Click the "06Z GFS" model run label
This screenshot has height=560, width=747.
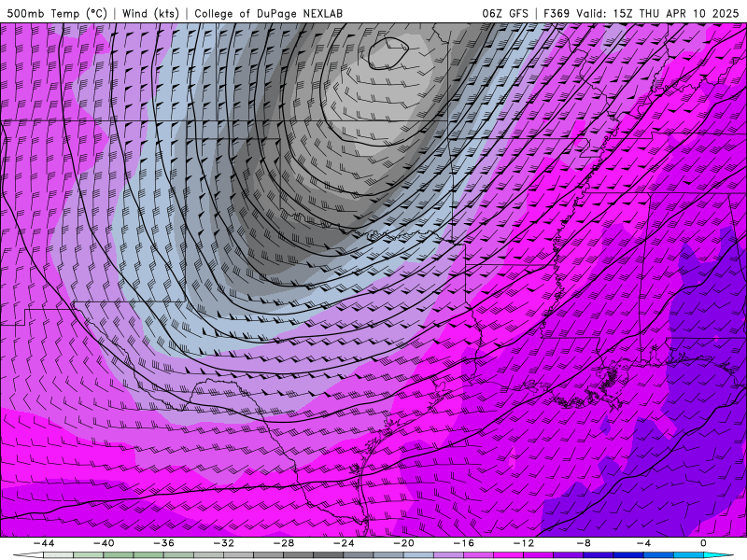coord(505,13)
